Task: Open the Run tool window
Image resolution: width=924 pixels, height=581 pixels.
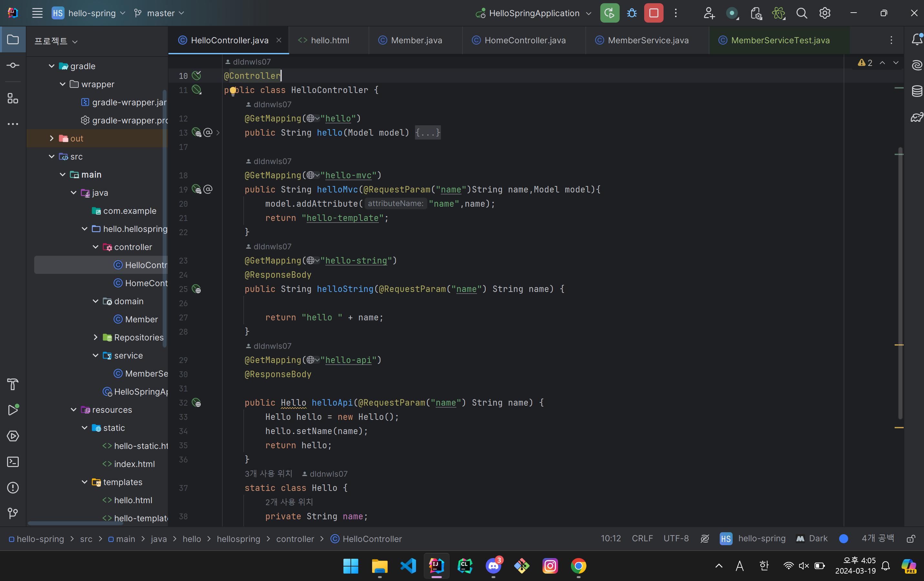Action: [13, 410]
